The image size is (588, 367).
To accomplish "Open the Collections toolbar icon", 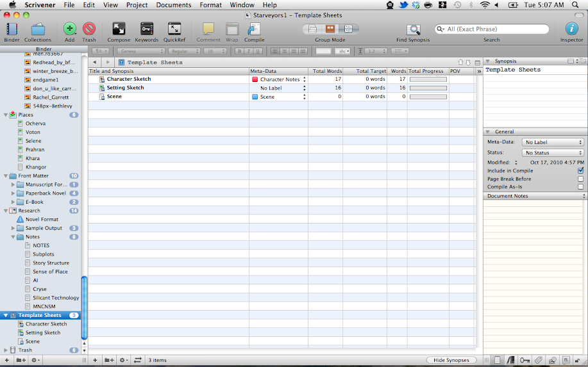I will pyautogui.click(x=38, y=29).
